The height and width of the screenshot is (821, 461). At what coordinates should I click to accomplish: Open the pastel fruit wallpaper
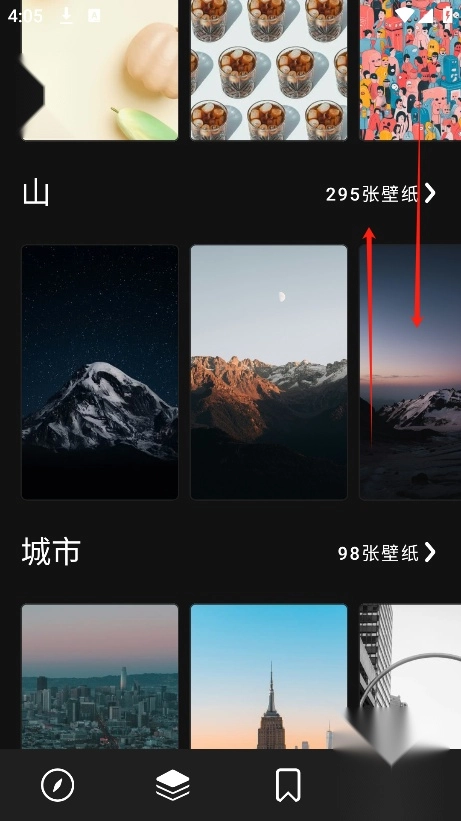(100, 70)
